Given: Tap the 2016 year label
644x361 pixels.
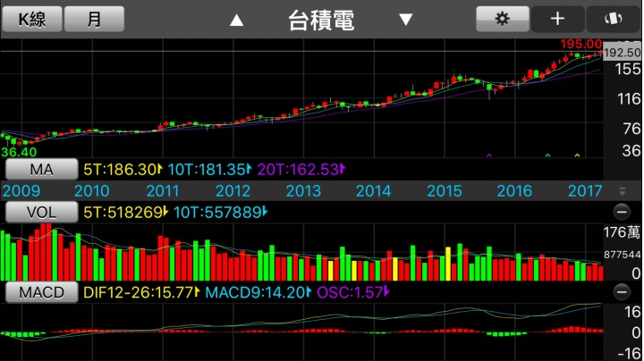Looking at the screenshot, I should click(x=514, y=191).
